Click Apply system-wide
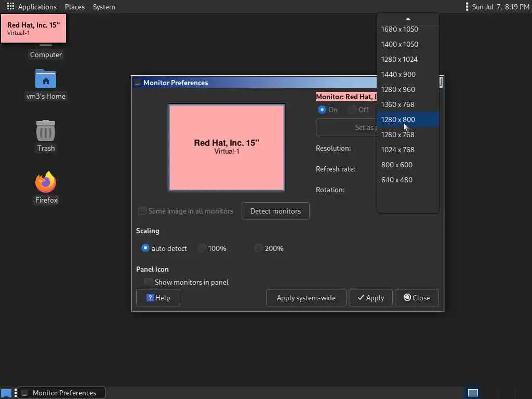The height and width of the screenshot is (399, 532). tap(306, 298)
